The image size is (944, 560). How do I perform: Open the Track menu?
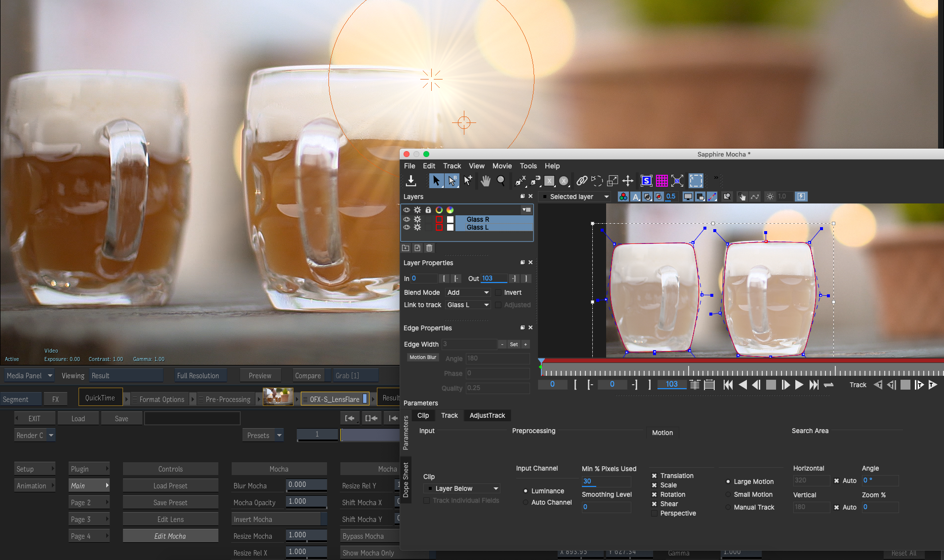(452, 166)
